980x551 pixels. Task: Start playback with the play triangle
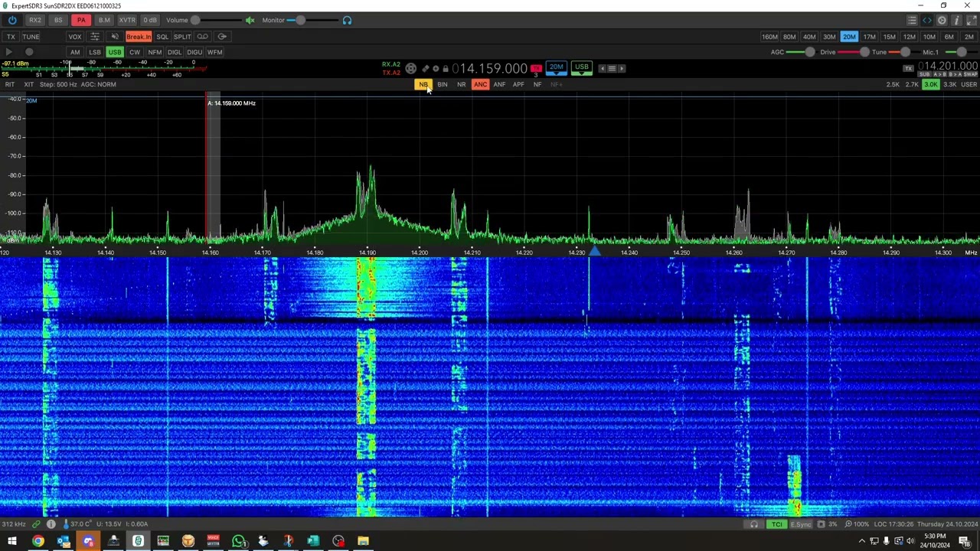point(8,52)
